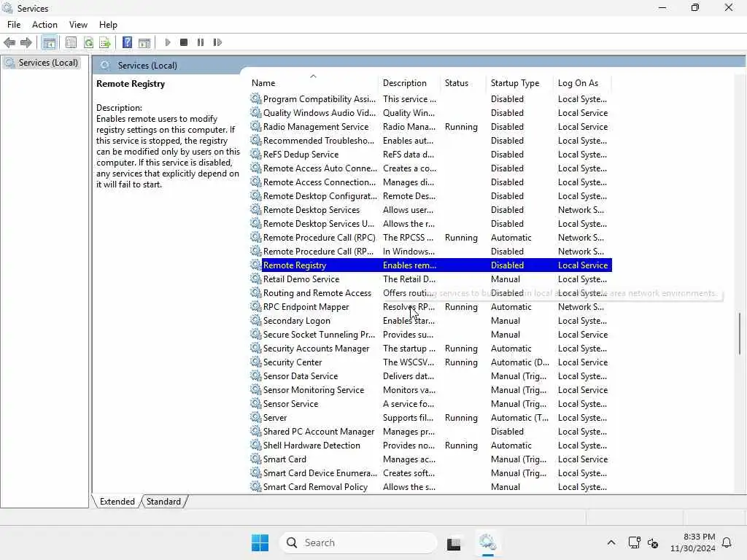Open the Help menu

(x=108, y=25)
